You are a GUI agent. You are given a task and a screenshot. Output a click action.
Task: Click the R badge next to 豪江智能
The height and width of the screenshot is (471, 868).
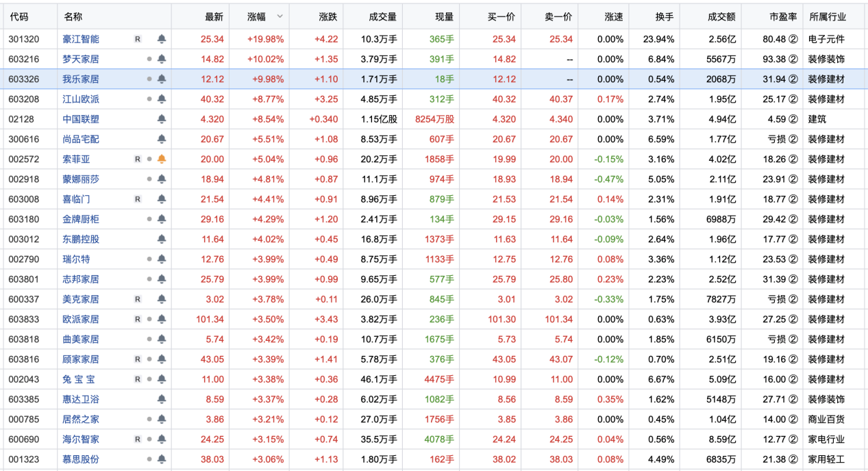coord(138,39)
